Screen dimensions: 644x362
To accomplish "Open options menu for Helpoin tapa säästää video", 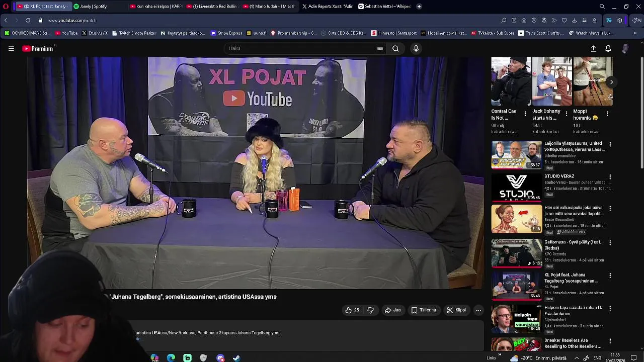I will [610, 308].
